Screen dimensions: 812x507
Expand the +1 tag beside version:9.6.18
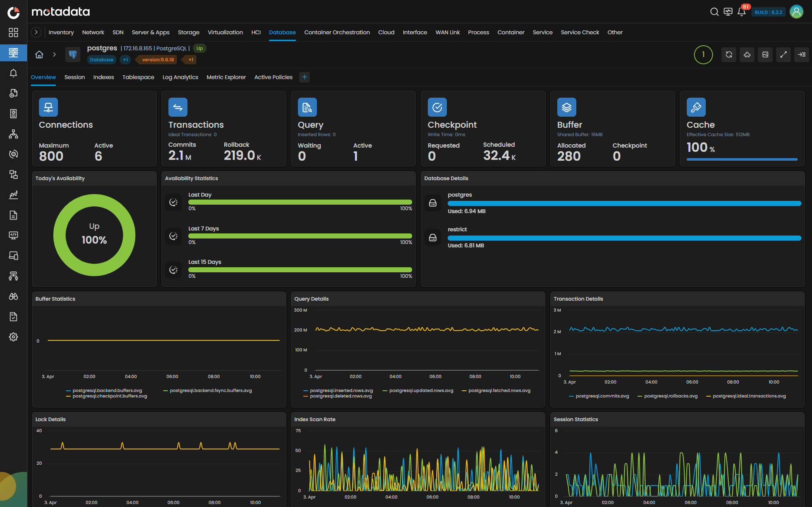click(190, 60)
